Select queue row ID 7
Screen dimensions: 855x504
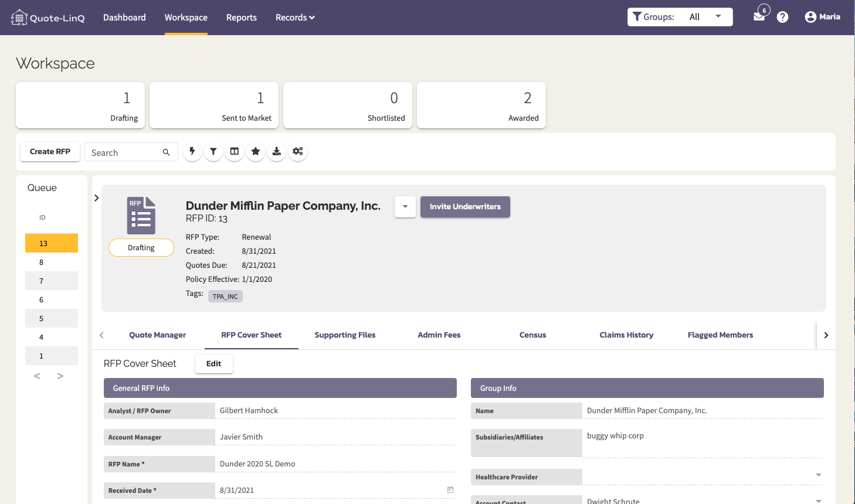52,281
